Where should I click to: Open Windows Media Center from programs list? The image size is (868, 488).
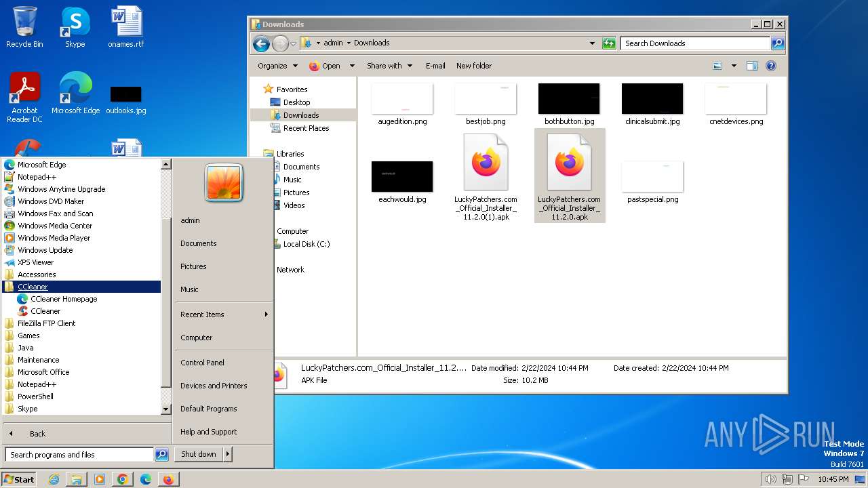pyautogui.click(x=55, y=226)
